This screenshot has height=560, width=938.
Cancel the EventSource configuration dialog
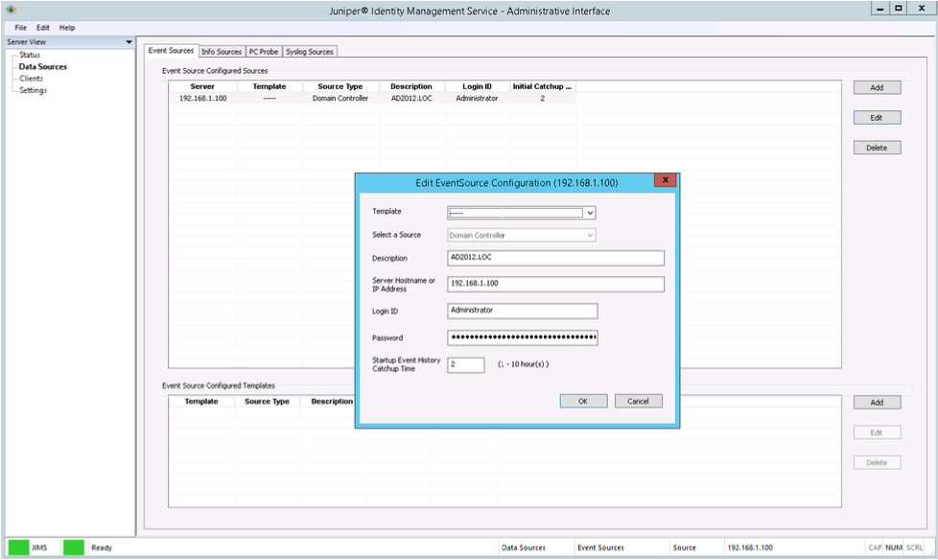pyautogui.click(x=638, y=401)
